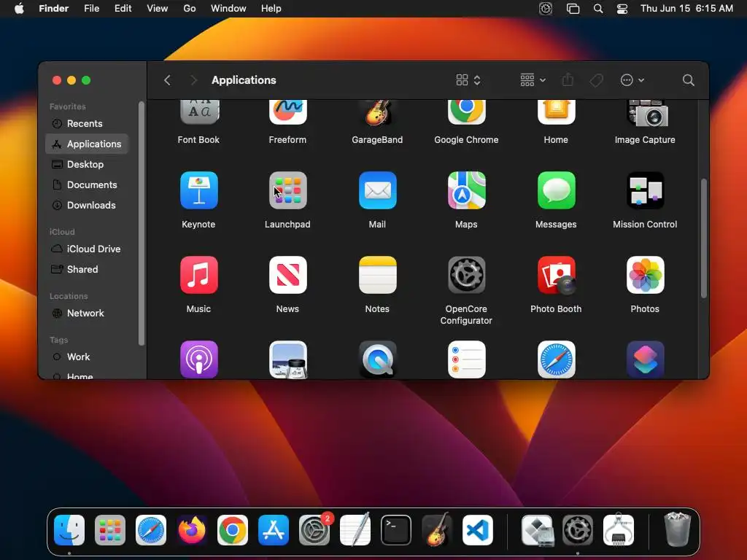The height and width of the screenshot is (560, 747).
Task: Open System Information chip icon in Dock
Action: point(619,529)
